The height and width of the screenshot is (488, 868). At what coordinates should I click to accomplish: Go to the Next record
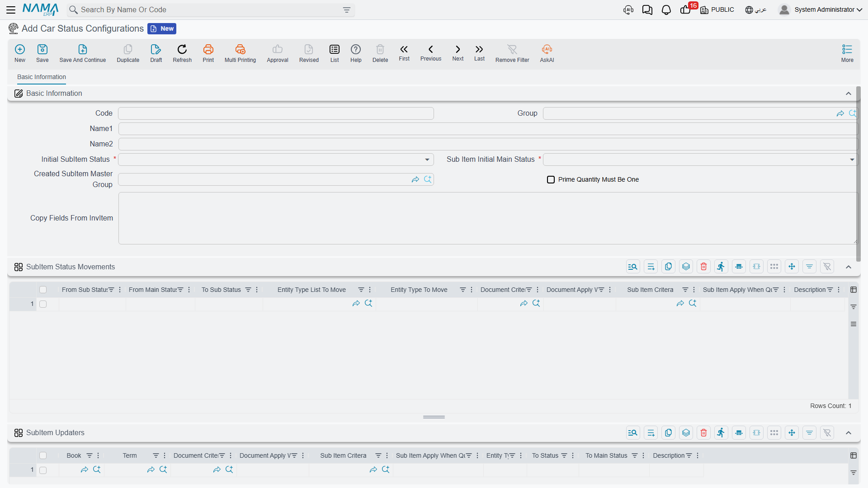point(458,53)
